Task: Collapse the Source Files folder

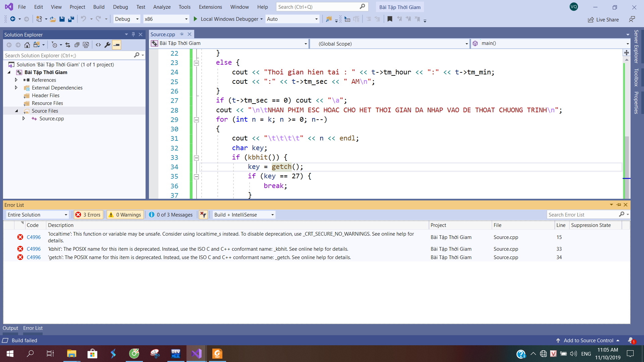Action: coord(16,111)
